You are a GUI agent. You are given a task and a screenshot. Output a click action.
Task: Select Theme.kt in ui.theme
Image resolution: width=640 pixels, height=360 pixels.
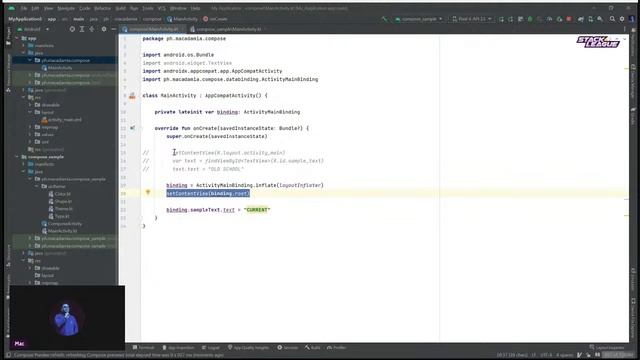point(60,209)
